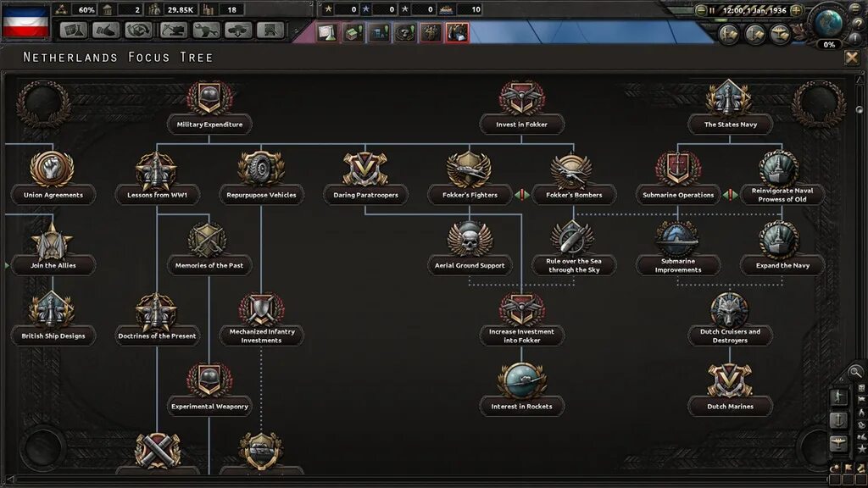Select the Fokker's Fighters focus
Image resolution: width=868 pixels, height=488 pixels.
(x=470, y=178)
